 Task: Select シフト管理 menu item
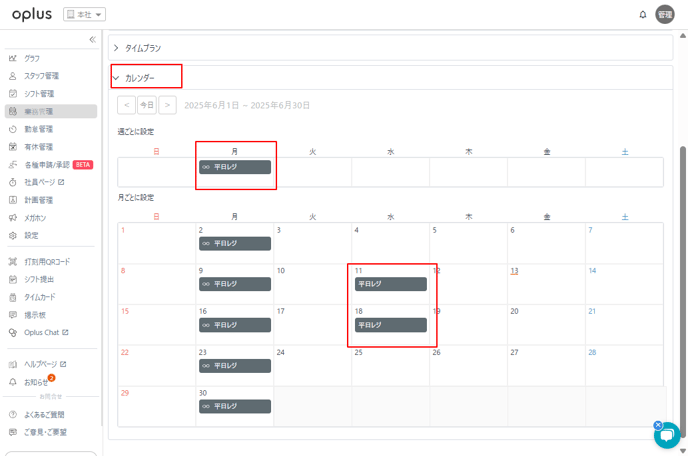coord(39,94)
